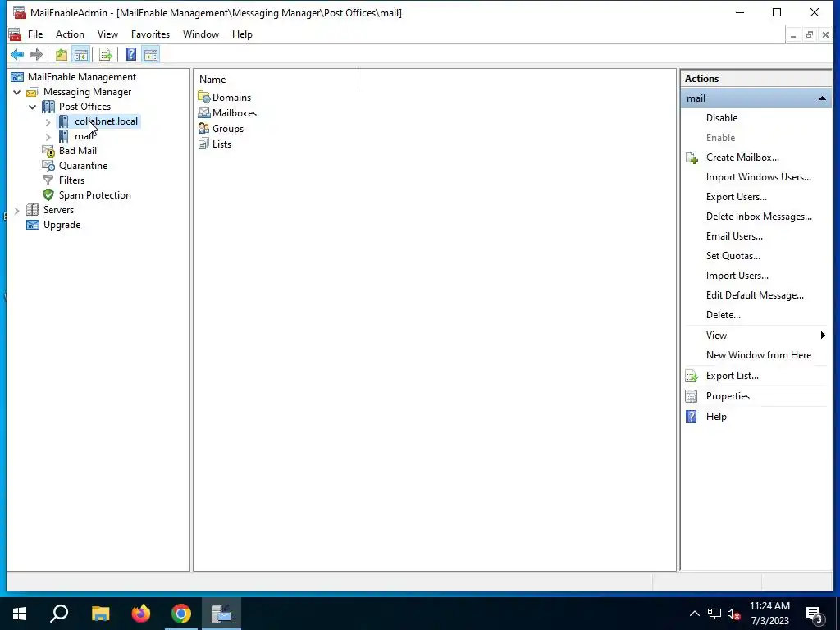Click Import Users action
The image size is (840, 630).
pos(737,276)
